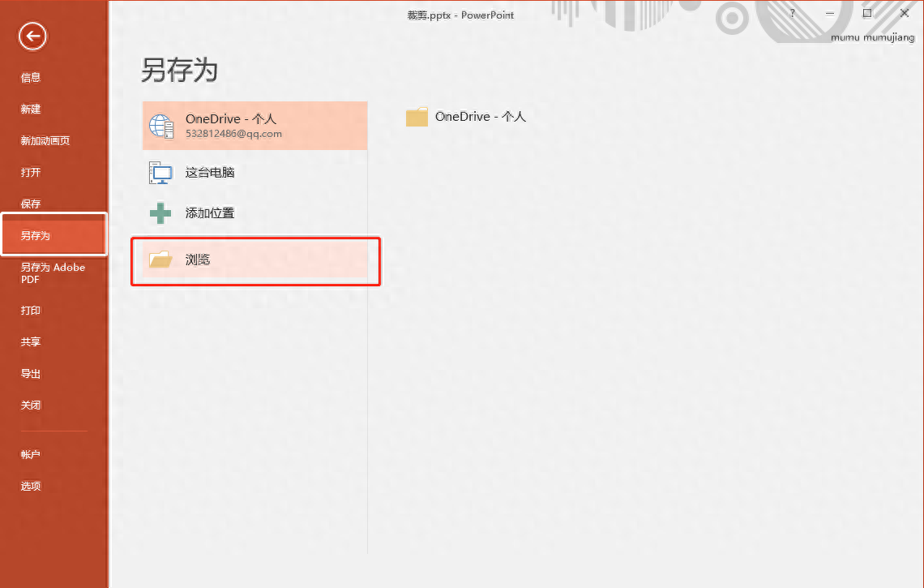Open 选项 settings
The height and width of the screenshot is (588, 924).
[31, 486]
